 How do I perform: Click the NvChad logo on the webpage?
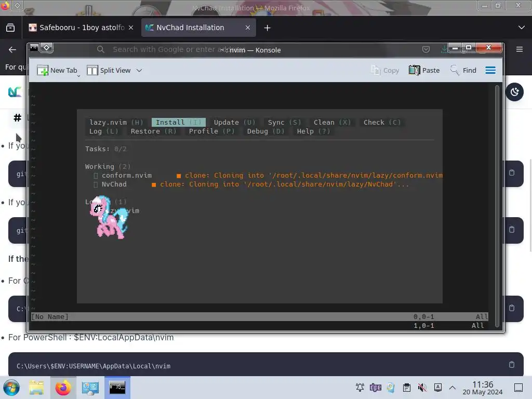15,92
